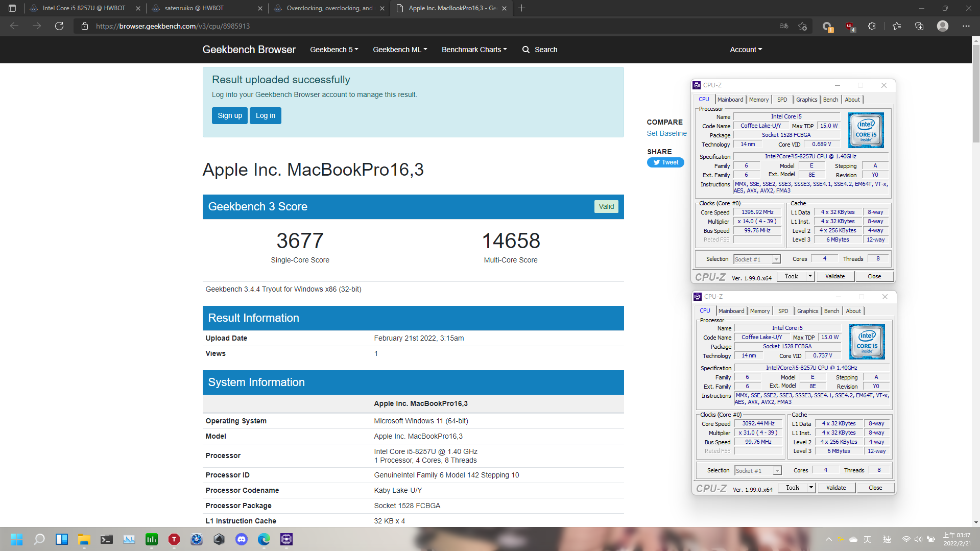Open a new browser tab

[x=521, y=8]
